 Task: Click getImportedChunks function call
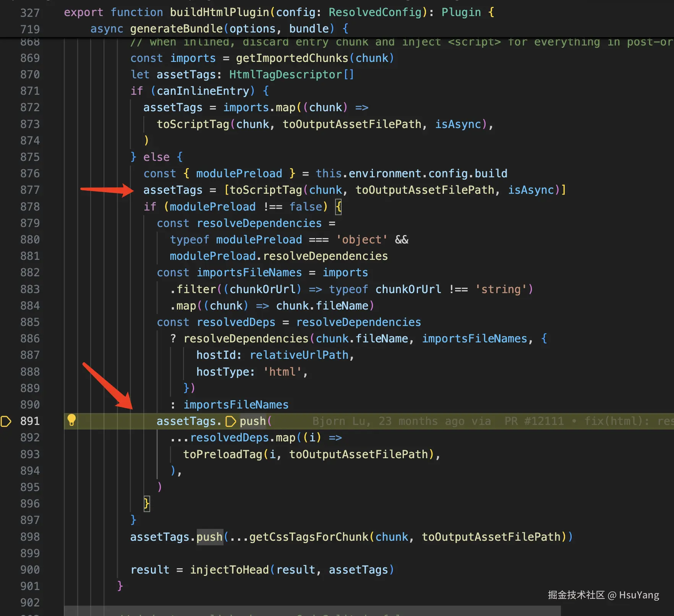[292, 58]
